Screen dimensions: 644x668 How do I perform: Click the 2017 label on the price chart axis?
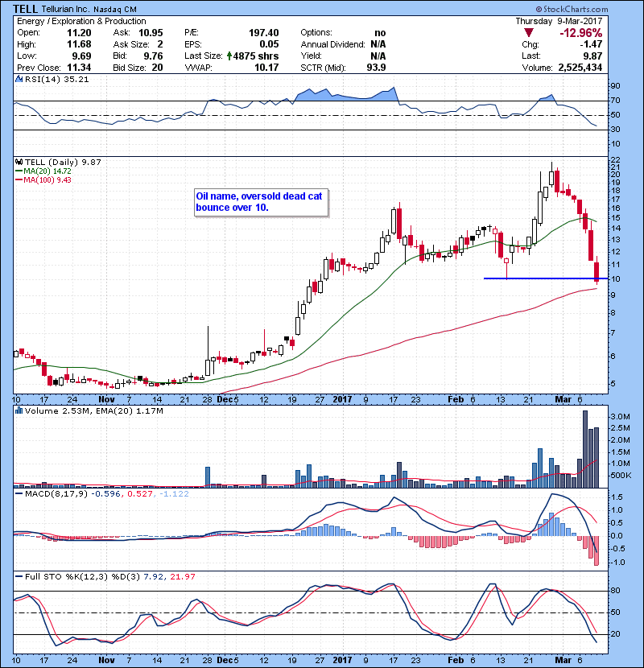pos(342,399)
